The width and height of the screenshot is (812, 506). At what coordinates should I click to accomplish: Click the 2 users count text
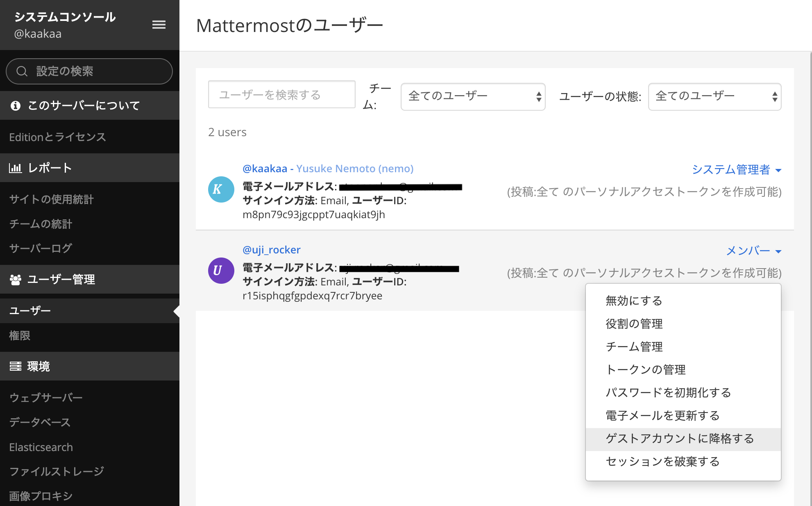coord(227,132)
